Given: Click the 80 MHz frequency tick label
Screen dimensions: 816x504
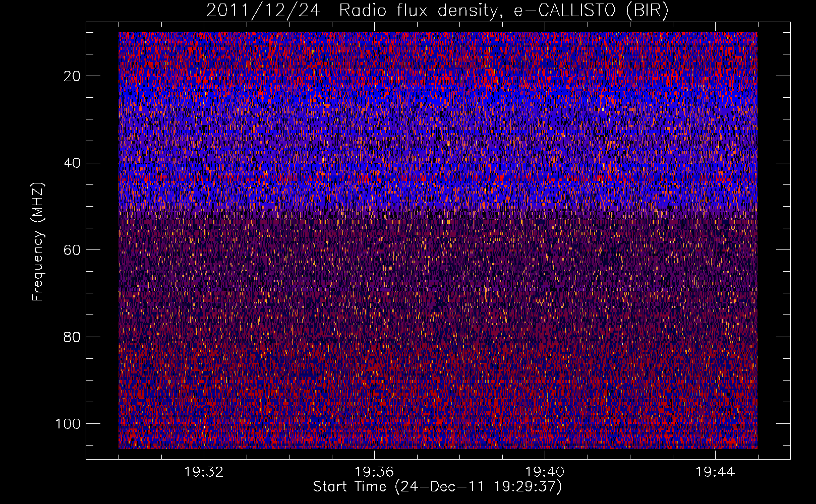Looking at the screenshot, I should click(73, 337).
